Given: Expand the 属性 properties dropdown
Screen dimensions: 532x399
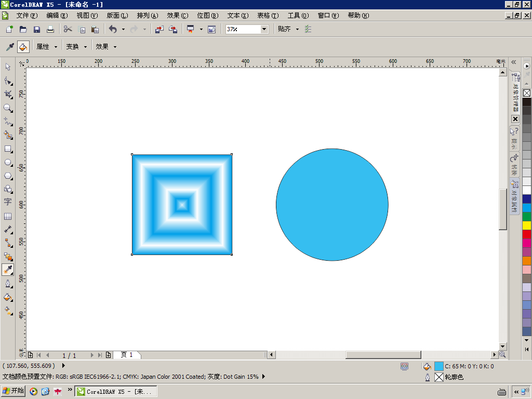Looking at the screenshot, I should (x=56, y=47).
